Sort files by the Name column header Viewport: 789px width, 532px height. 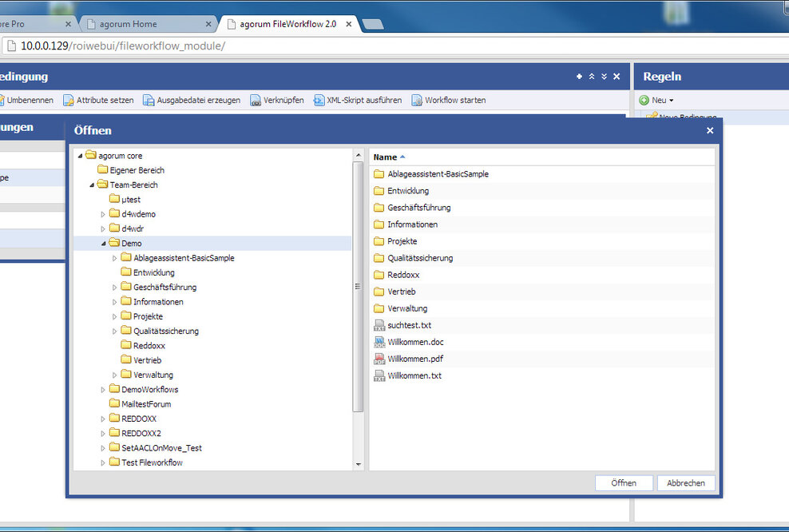coord(385,157)
